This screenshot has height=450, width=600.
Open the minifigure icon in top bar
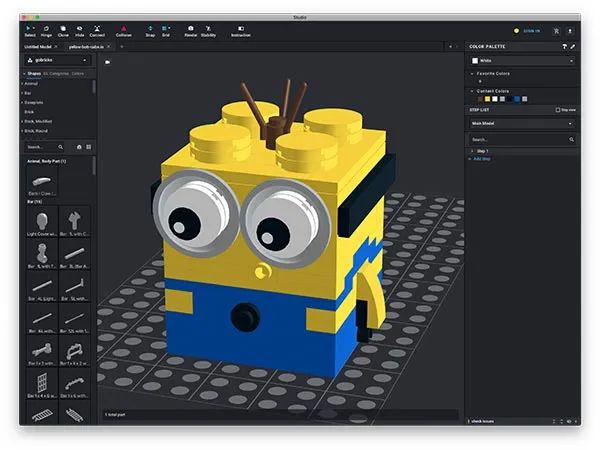[x=556, y=31]
